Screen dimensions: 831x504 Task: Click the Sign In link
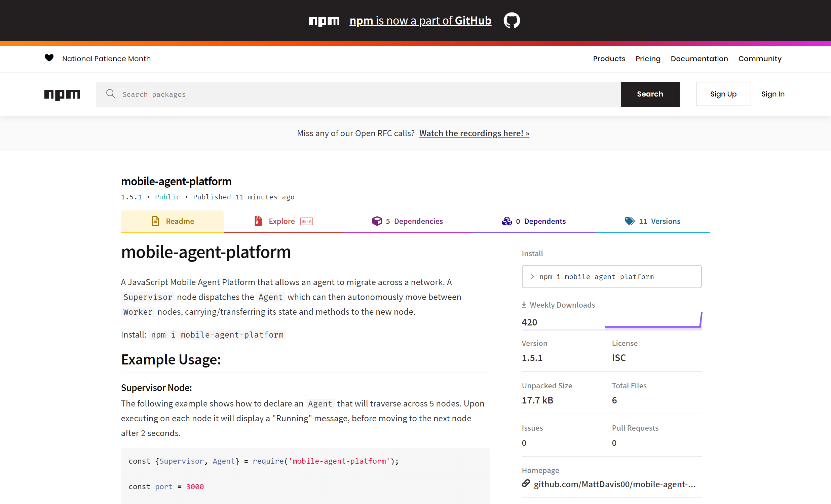773,94
